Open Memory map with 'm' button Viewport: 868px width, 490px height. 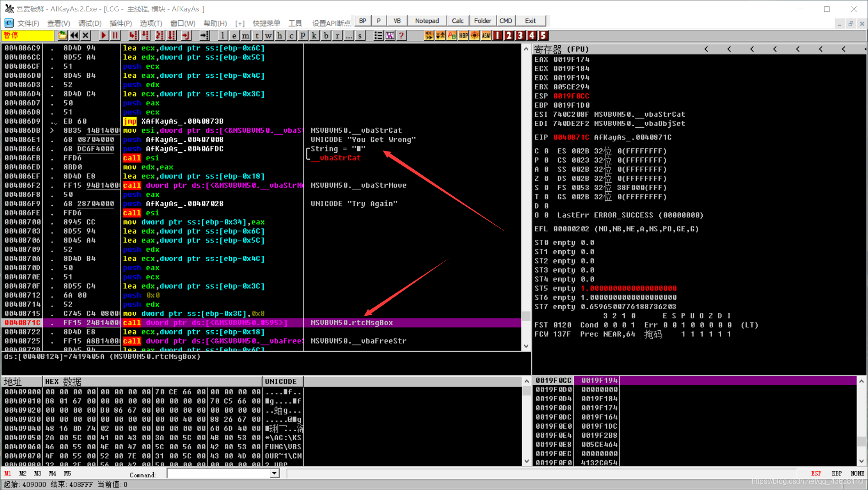(x=245, y=36)
